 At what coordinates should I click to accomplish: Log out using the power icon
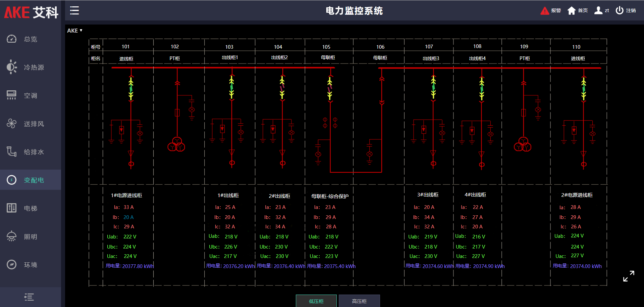point(619,10)
